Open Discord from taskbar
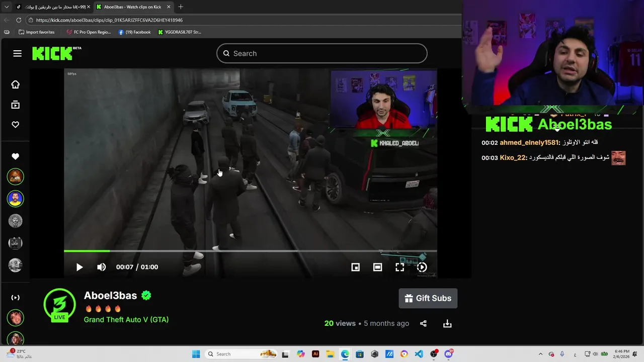Image resolution: width=644 pixels, height=362 pixels. click(x=448, y=354)
